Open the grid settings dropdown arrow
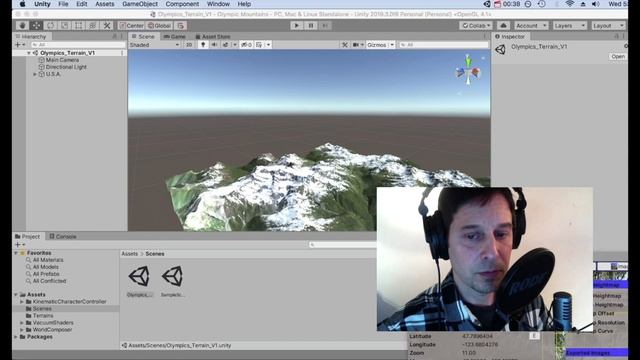The image size is (640, 360). pyautogui.click(x=268, y=45)
